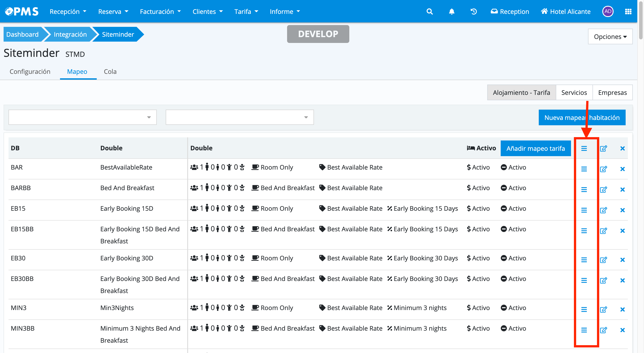Open the first empty filter combo box
This screenshot has width=644, height=353.
tap(82, 117)
